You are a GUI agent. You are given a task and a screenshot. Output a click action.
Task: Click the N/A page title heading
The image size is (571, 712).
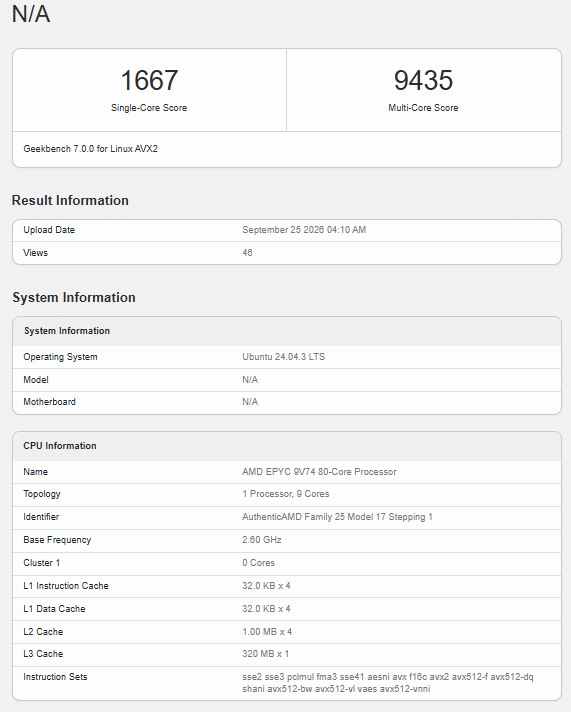(31, 14)
